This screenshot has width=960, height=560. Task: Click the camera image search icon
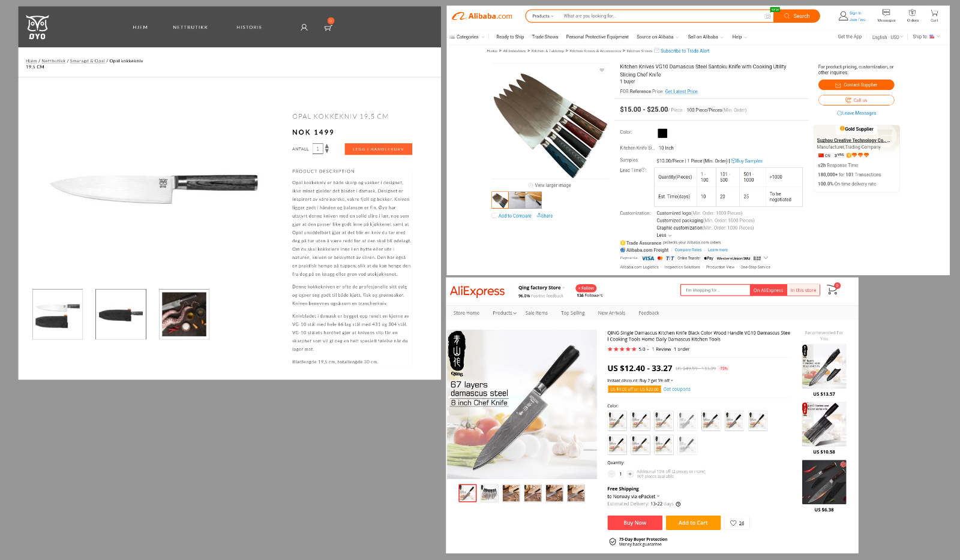coord(767,16)
